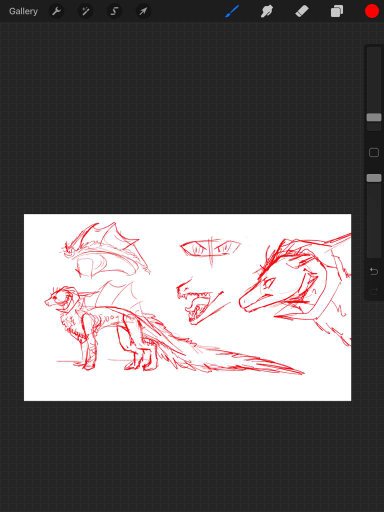
Task: Select the Smudge tool
Action: (x=267, y=11)
